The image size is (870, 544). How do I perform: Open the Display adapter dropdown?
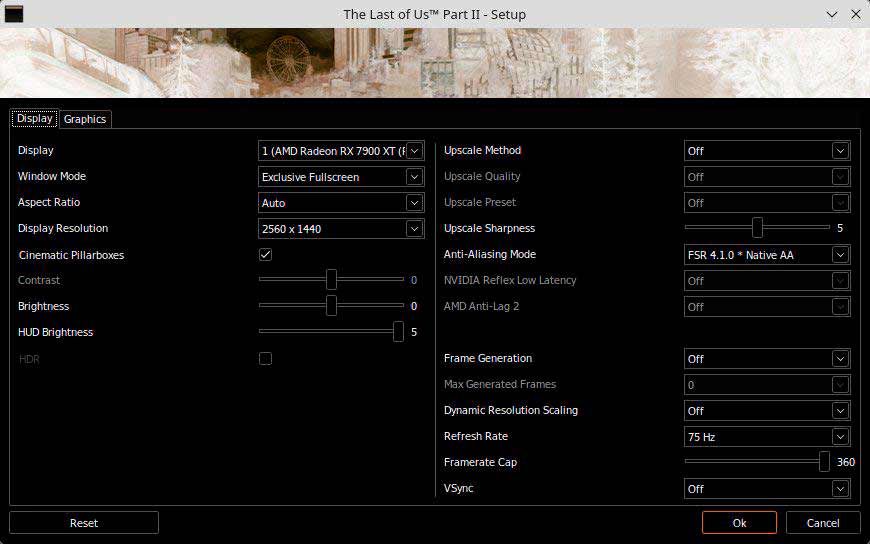(x=341, y=151)
